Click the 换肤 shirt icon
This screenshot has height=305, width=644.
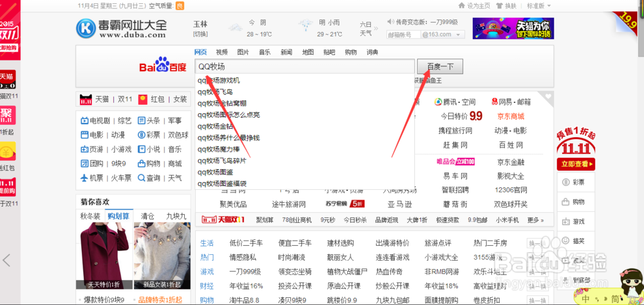[500, 6]
